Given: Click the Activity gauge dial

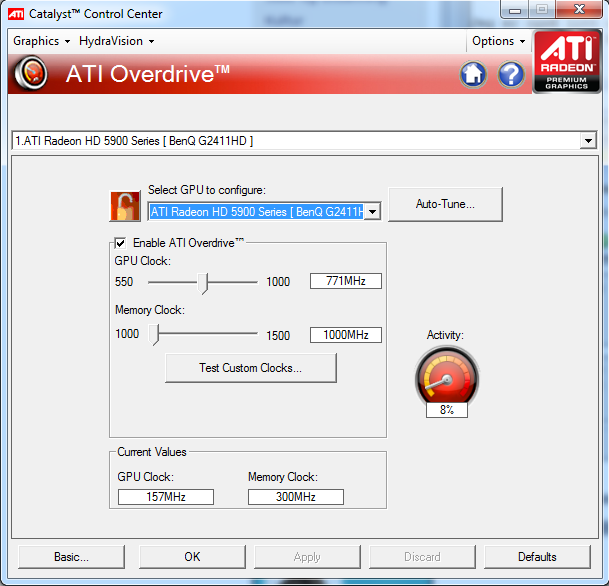Looking at the screenshot, I should click(447, 377).
